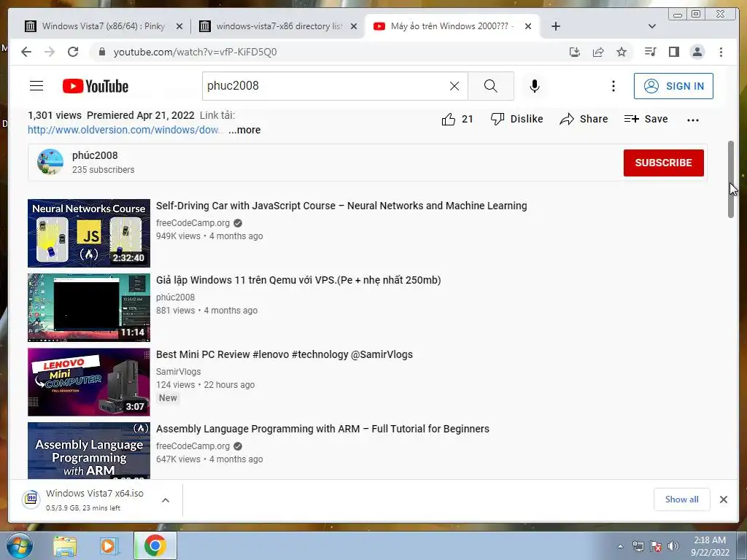Go back to the previous page
The width and height of the screenshot is (747, 560).
coord(26,52)
